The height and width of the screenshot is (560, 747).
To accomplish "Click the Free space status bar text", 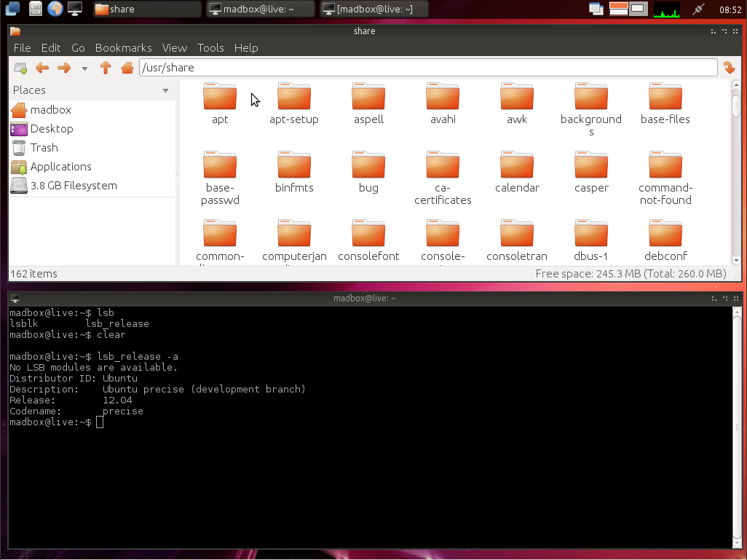I will click(x=631, y=274).
